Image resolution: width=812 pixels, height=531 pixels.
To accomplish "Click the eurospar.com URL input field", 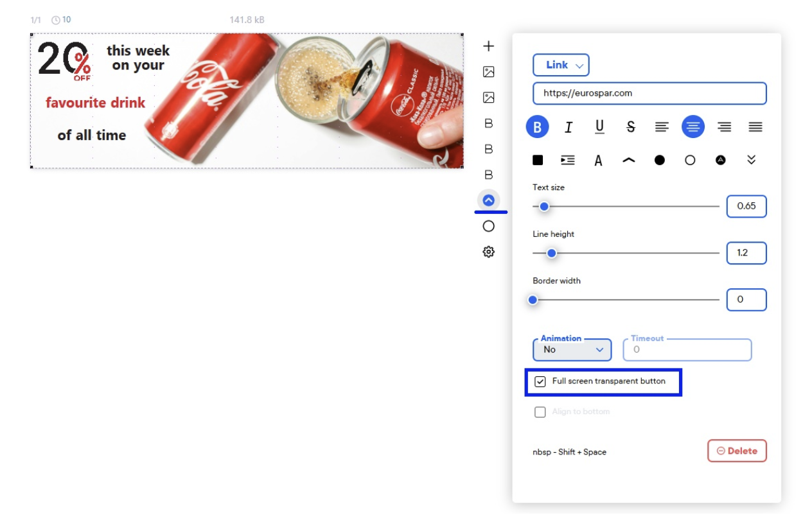I will coord(649,93).
